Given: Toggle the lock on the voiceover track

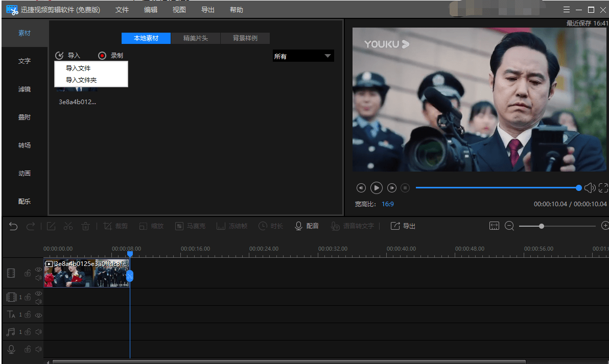Looking at the screenshot, I should click(x=28, y=349).
